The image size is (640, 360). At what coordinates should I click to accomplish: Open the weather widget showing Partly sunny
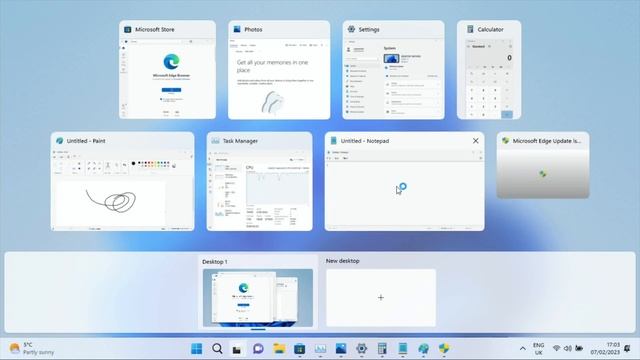(x=32, y=349)
